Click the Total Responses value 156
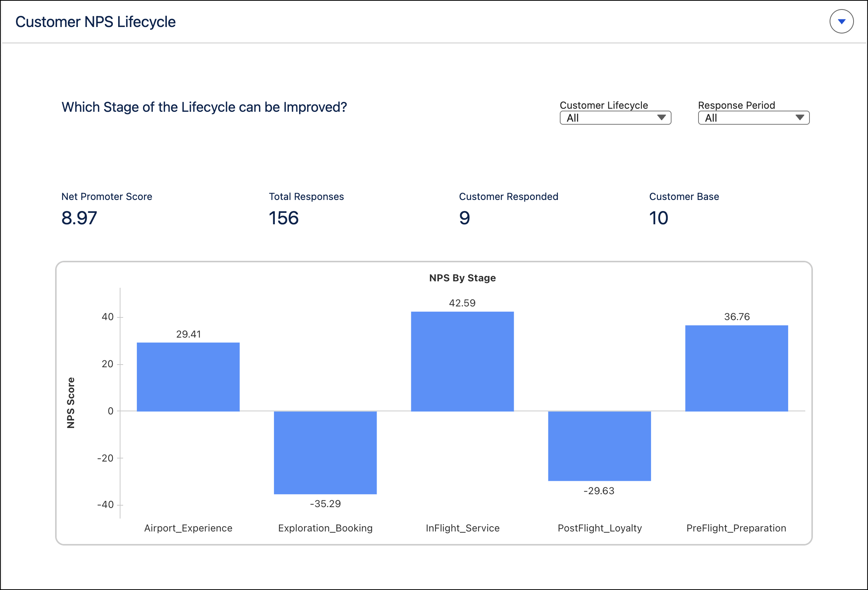Screen dimensions: 868x590 pos(284,218)
